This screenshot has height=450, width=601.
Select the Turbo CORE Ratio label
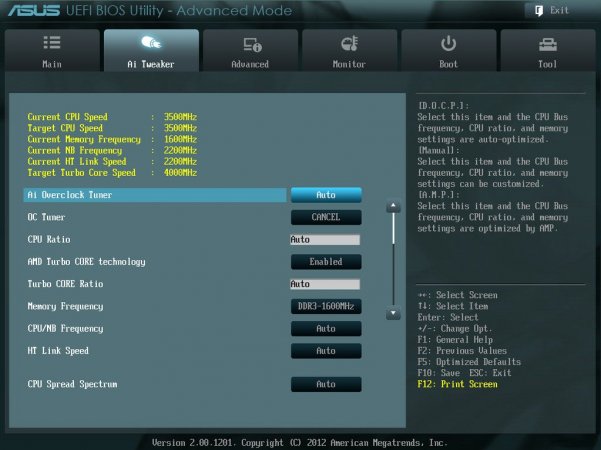click(x=65, y=284)
